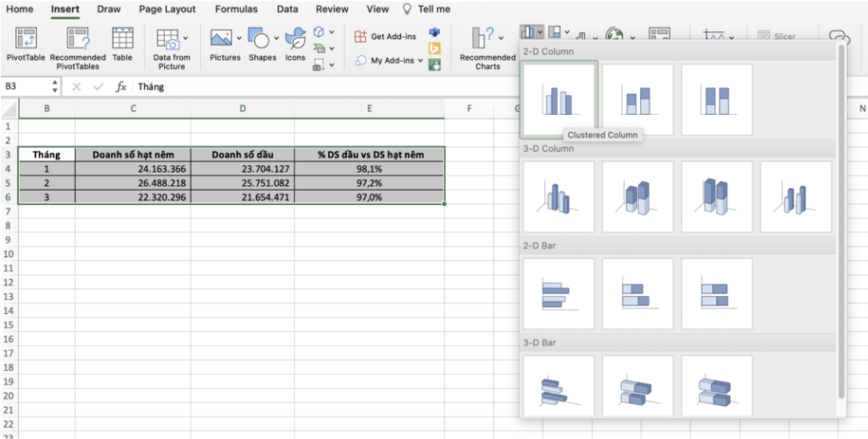Choose 2-D Stacked Column chart

coord(638,99)
